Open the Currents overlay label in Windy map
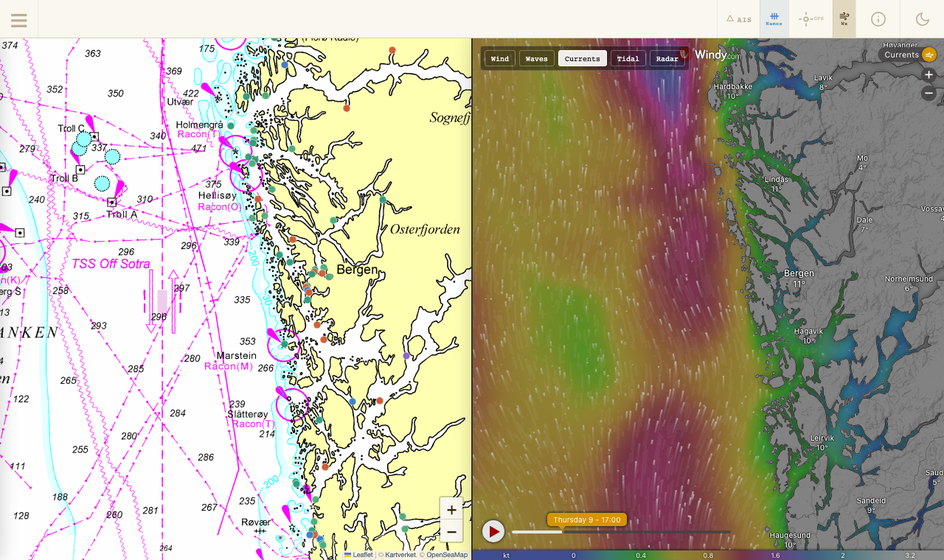The height and width of the screenshot is (560, 944). [902, 55]
